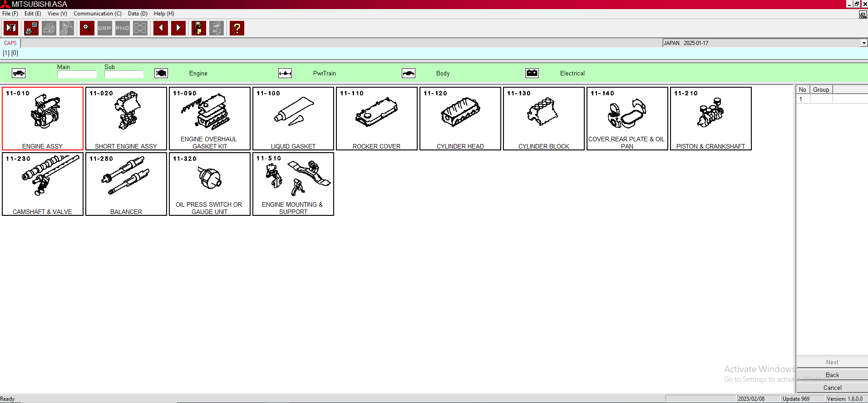Open 11-090 ENGINE OVERHAUL GASKET KIT

(x=210, y=119)
